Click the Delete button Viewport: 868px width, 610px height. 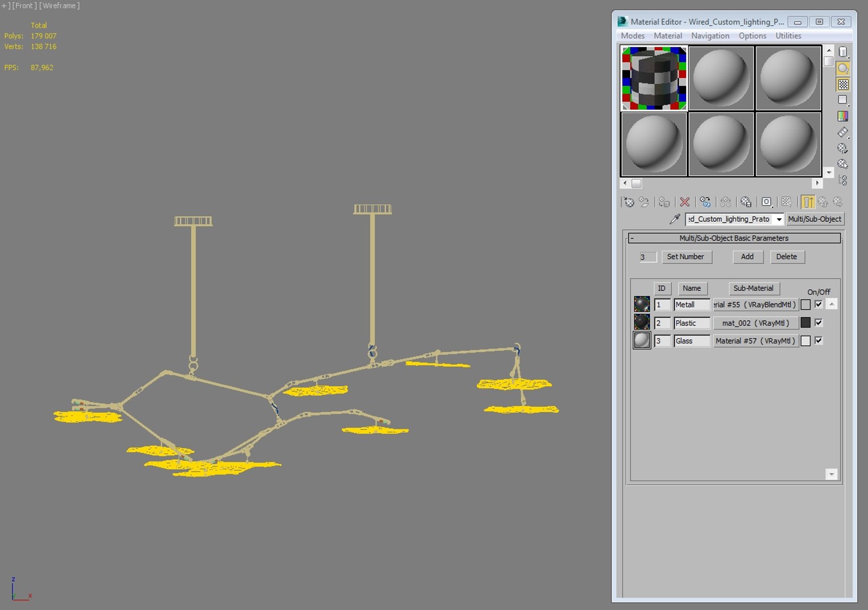787,256
